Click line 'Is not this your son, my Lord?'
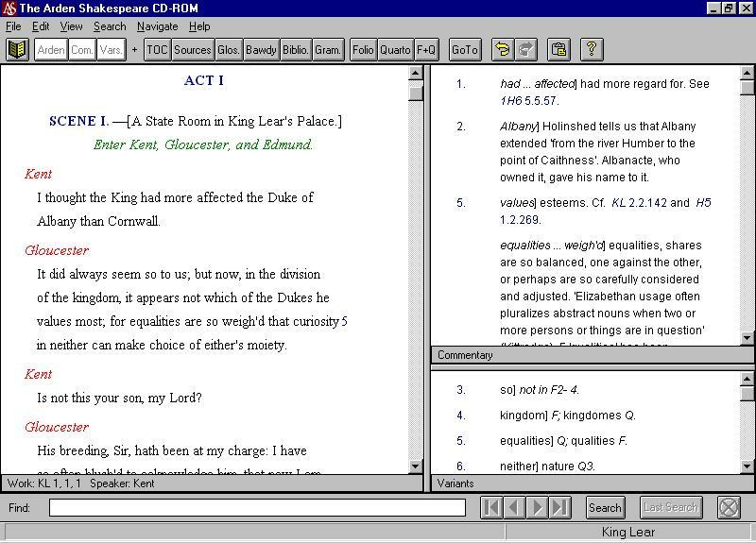 (x=120, y=398)
